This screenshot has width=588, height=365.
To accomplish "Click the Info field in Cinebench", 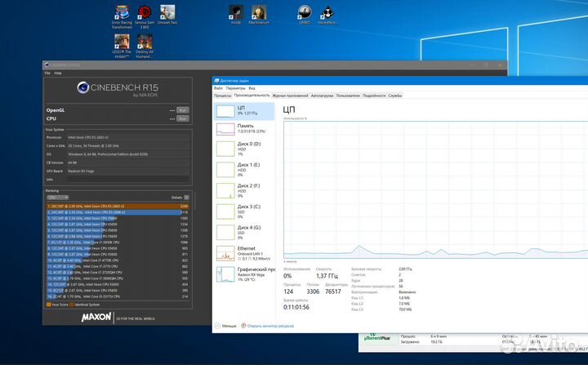I will click(128, 180).
